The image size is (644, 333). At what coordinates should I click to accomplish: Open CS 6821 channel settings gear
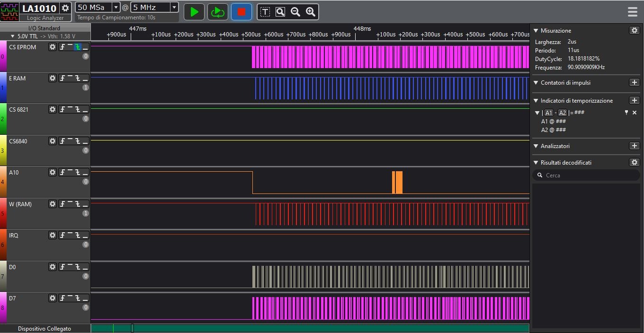[x=53, y=109]
